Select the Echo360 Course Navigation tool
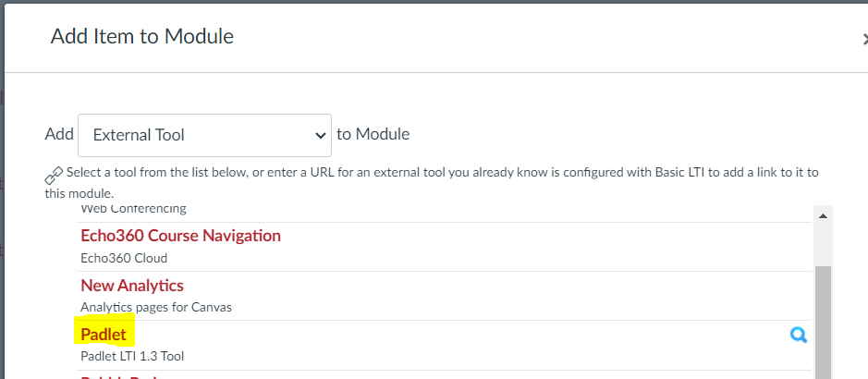This screenshot has width=868, height=379. [x=180, y=236]
